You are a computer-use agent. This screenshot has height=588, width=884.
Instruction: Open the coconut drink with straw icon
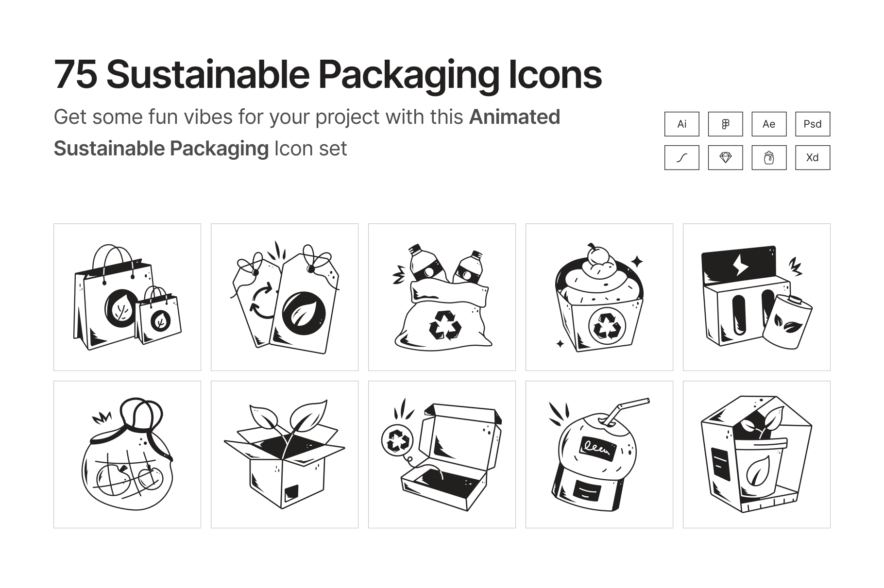(599, 454)
